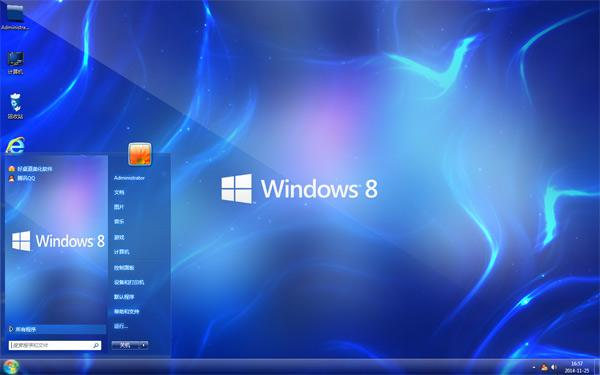Image resolution: width=600 pixels, height=375 pixels.
Task: Open 好桌道美化软件 from the Start menu
Action: coord(31,169)
